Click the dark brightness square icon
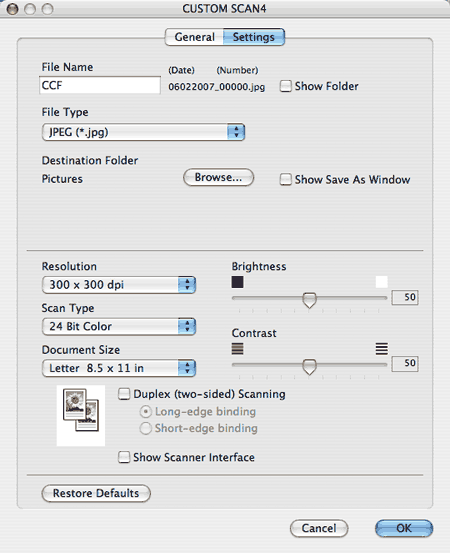This screenshot has width=450, height=553. pos(237,282)
